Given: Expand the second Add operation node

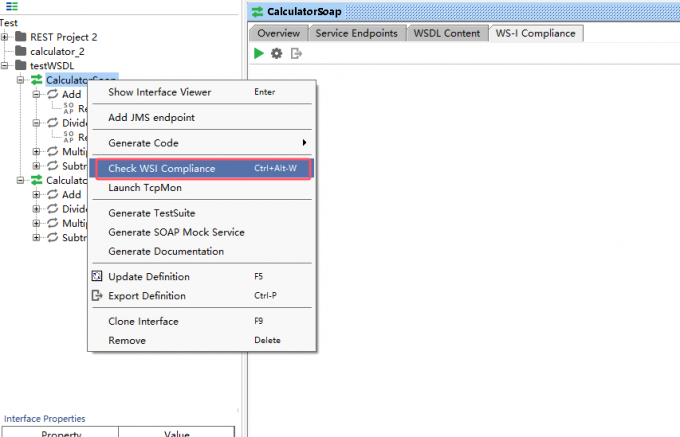Looking at the screenshot, I should pyautogui.click(x=36, y=194).
